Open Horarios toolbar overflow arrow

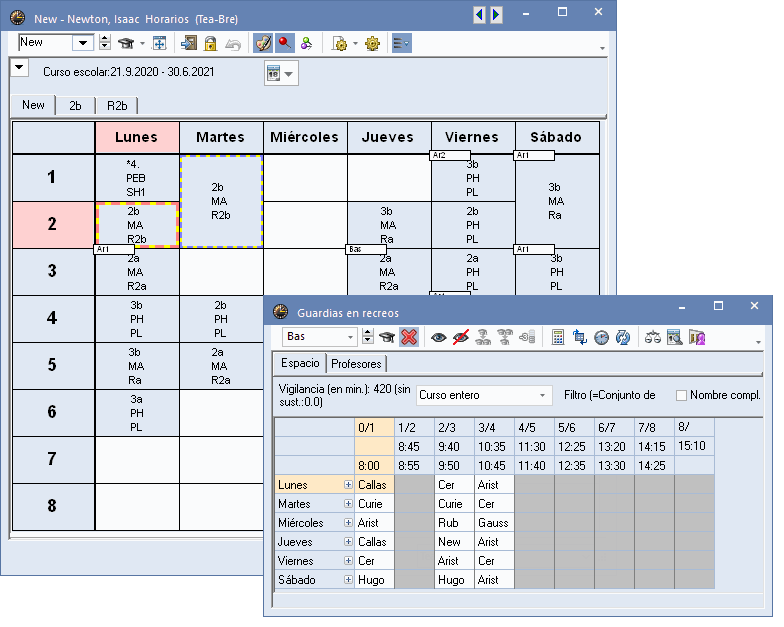pyautogui.click(x=602, y=48)
